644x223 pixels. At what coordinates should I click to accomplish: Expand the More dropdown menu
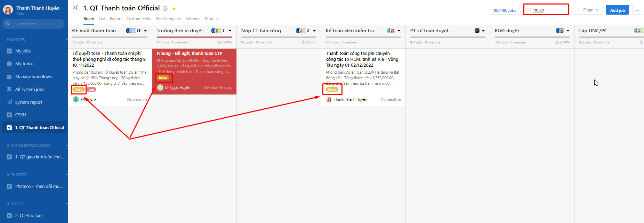pyautogui.click(x=212, y=19)
